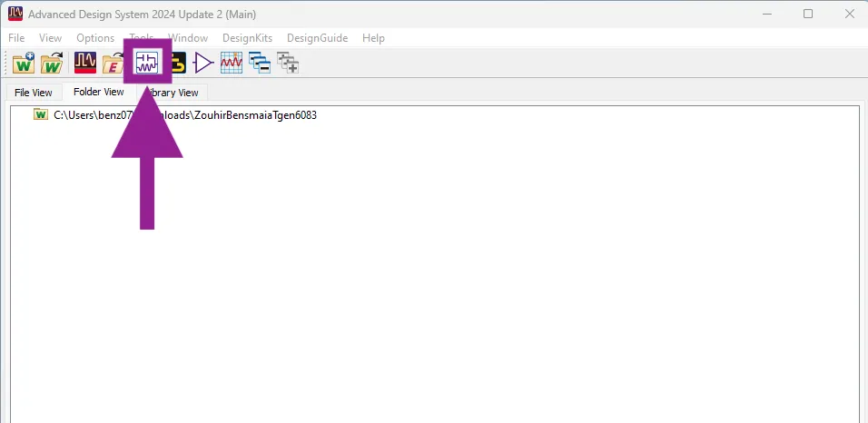Click the ADS waveform logo toolbar icon
This screenshot has height=423, width=868.
point(85,63)
